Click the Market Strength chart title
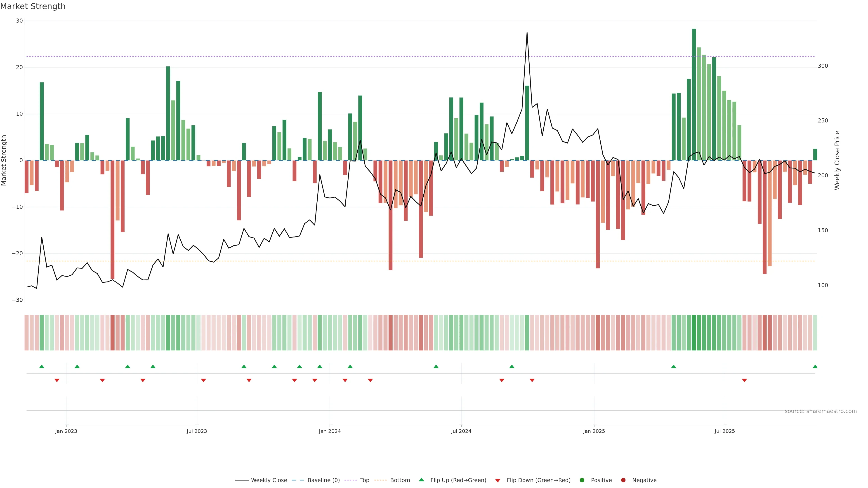Viewport: 868px width, 488px height. click(x=33, y=6)
